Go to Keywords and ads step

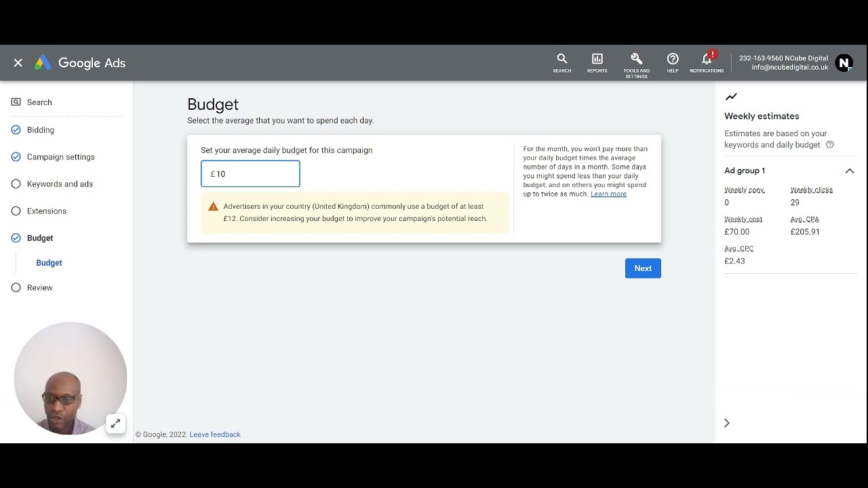tap(60, 184)
